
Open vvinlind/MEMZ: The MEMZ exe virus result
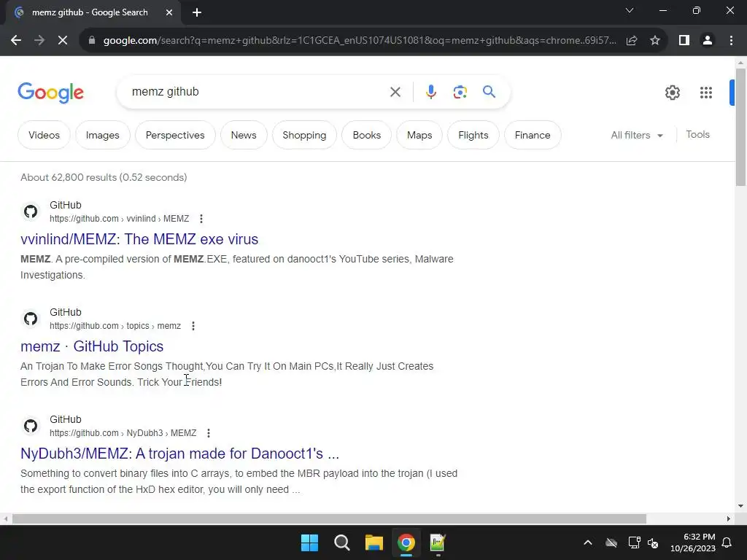139,239
